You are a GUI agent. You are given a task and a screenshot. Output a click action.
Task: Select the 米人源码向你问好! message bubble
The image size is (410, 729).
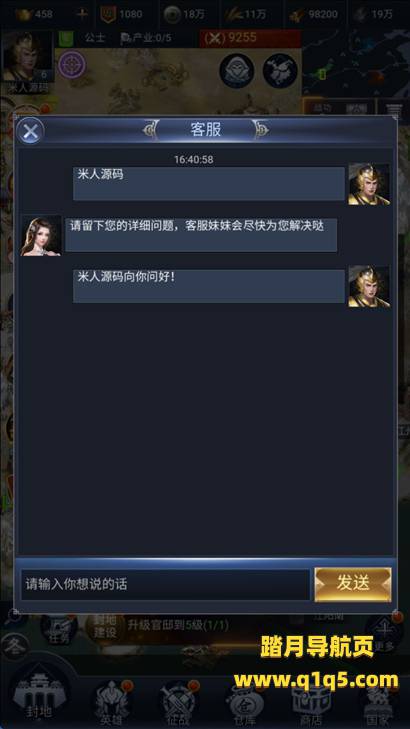pyautogui.click(x=209, y=286)
